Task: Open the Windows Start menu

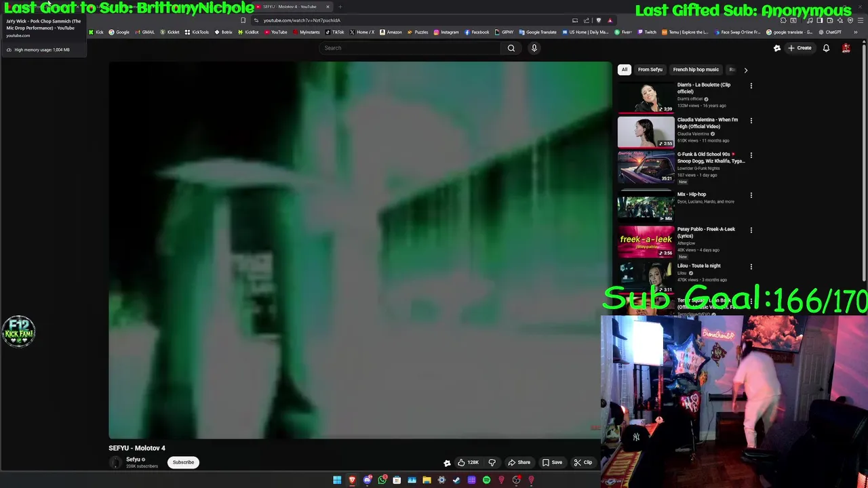Action: [337, 480]
